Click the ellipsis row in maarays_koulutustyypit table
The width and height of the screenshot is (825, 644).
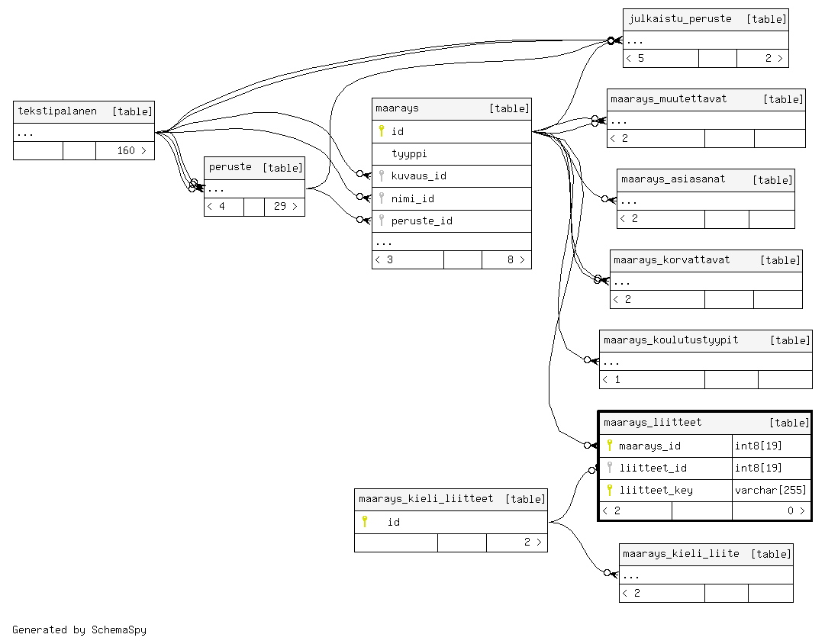pyautogui.click(x=706, y=361)
